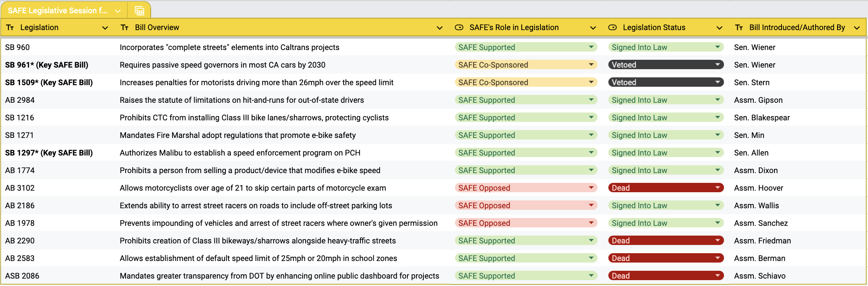Image resolution: width=868 pixels, height=286 pixels.
Task: Click Bill Introduced/Authored By header
Action: tap(798, 27)
